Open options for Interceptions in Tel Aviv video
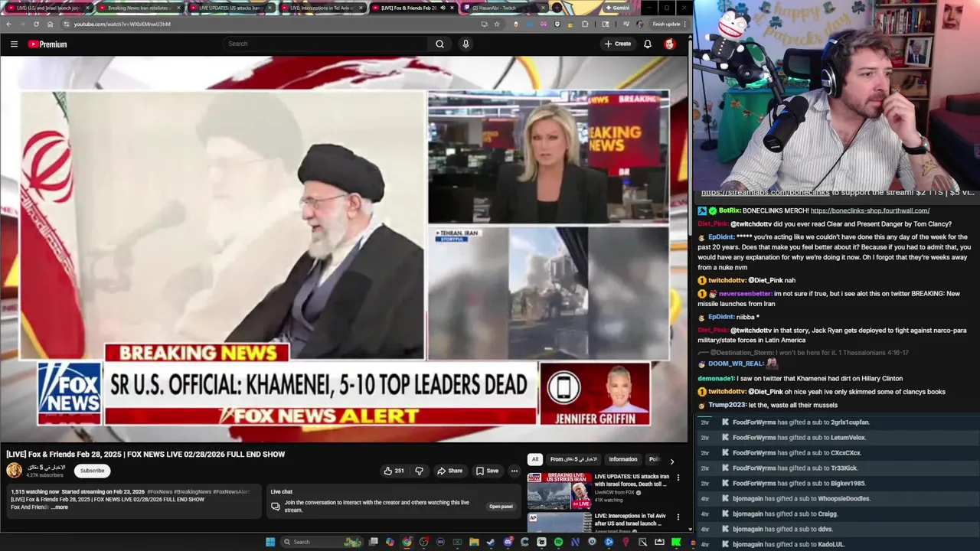The height and width of the screenshot is (551, 980). coord(678,517)
